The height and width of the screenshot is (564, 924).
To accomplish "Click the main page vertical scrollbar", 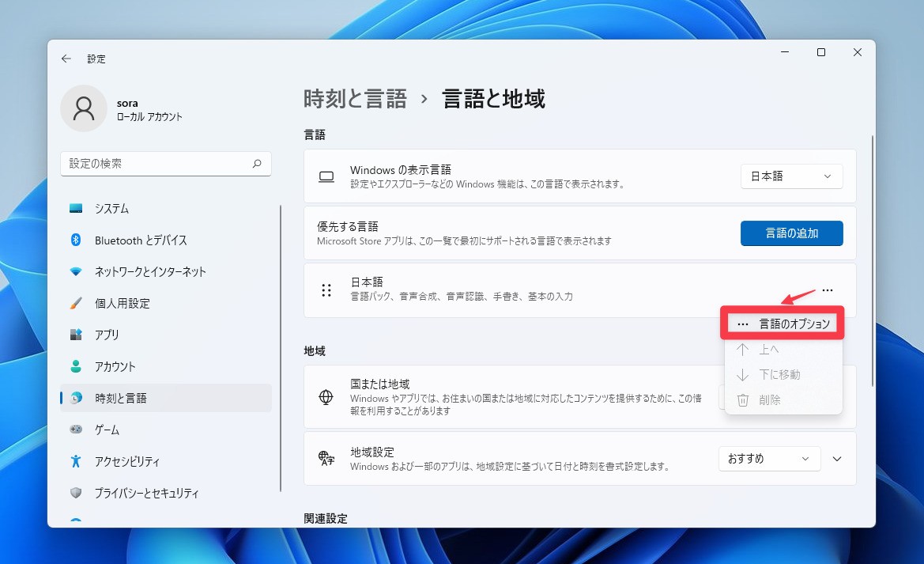I will point(872,261).
